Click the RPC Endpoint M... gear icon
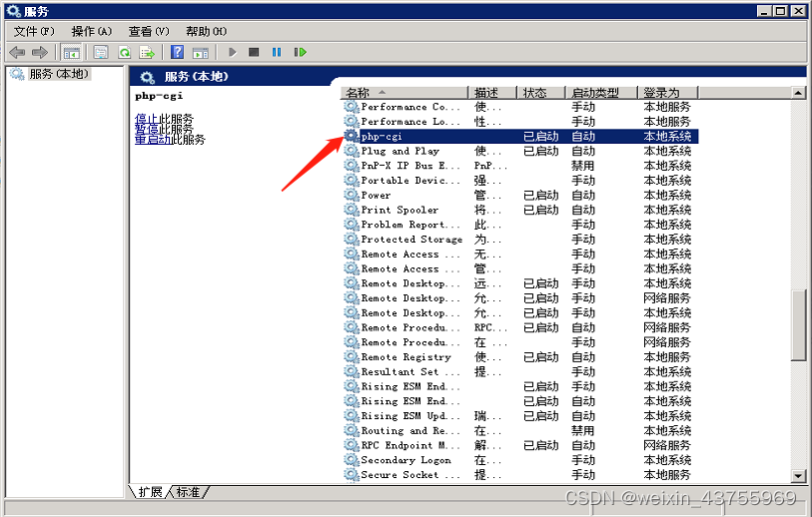812x517 pixels. tap(352, 445)
